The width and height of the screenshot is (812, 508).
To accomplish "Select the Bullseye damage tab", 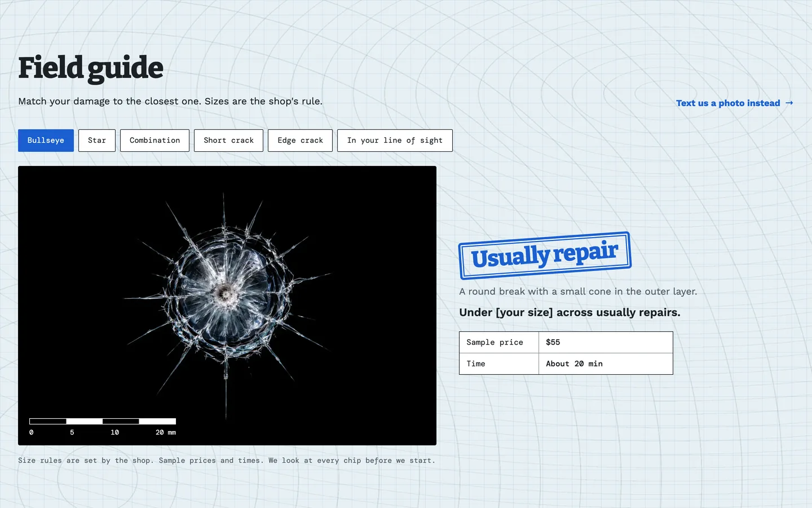I will (46, 141).
